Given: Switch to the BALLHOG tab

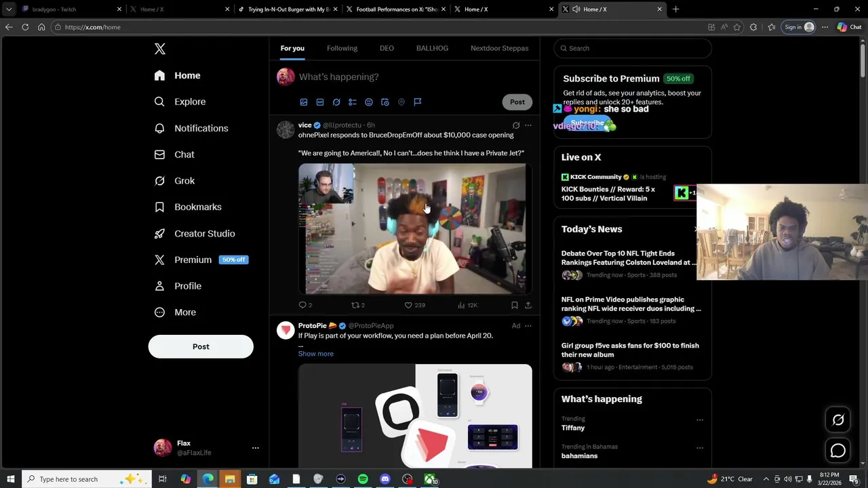Looking at the screenshot, I should [432, 48].
